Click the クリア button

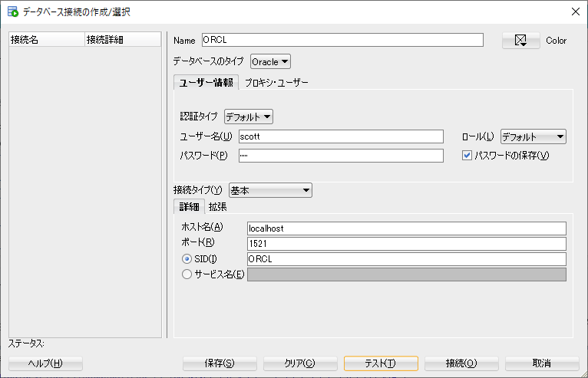click(x=300, y=363)
